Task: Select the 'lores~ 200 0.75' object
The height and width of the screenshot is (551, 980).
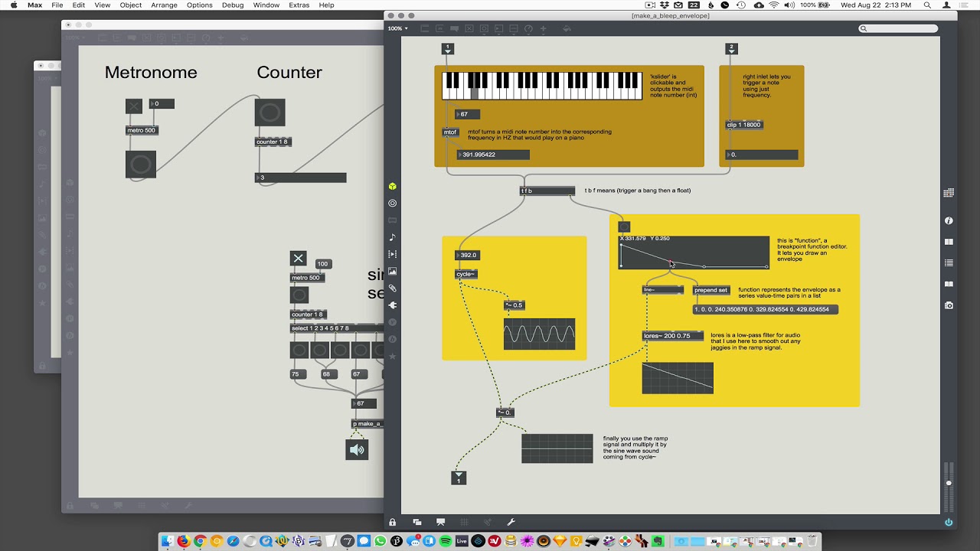Action: pyautogui.click(x=672, y=335)
